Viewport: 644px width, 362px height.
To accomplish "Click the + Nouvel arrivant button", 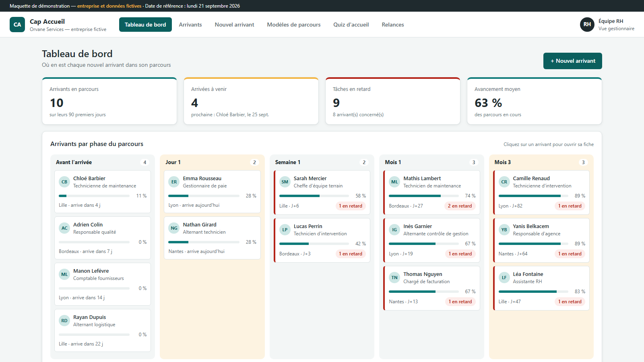I will (573, 61).
